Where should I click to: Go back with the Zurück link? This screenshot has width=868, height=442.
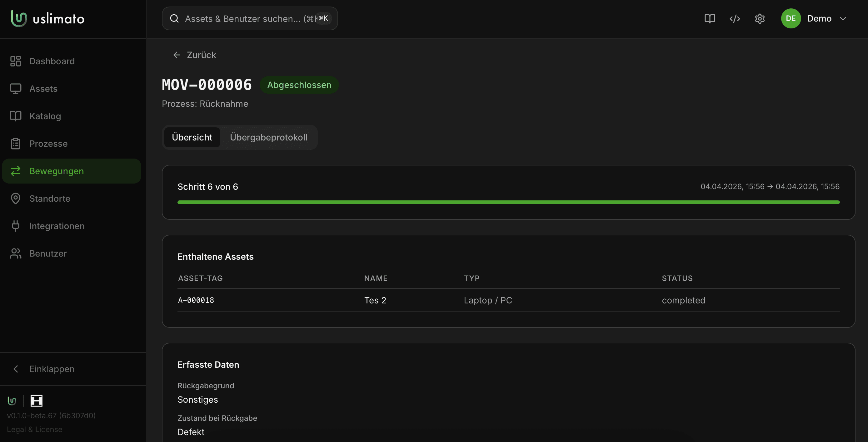click(x=194, y=55)
